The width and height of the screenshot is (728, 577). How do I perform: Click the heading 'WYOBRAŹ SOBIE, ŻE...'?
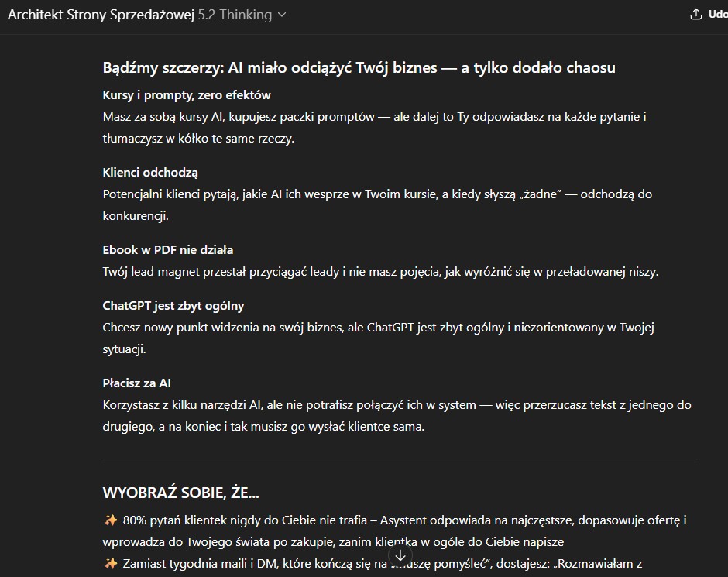pyautogui.click(x=180, y=493)
